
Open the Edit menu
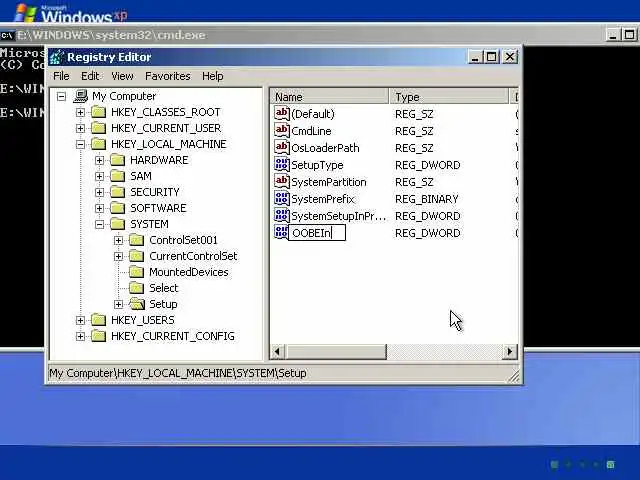pos(90,76)
